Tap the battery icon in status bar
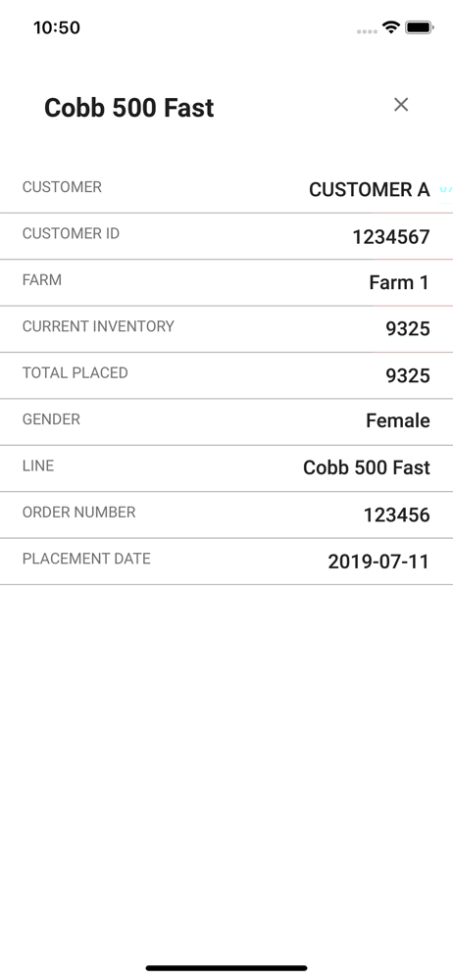 420,26
